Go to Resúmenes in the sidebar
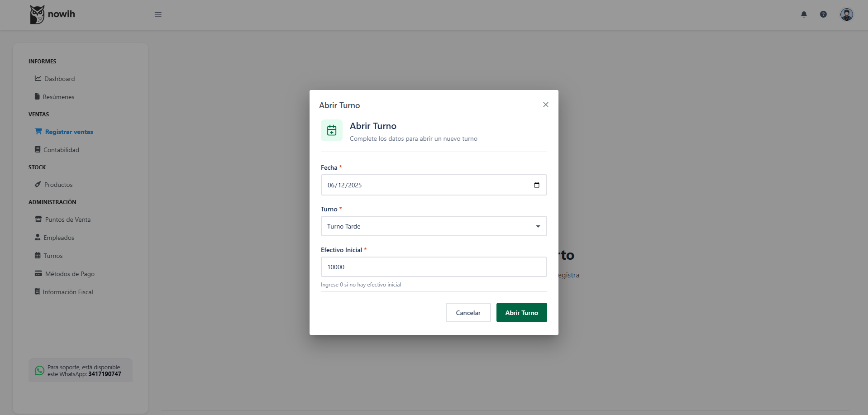Screen dimensions: 868x415 click(58, 97)
